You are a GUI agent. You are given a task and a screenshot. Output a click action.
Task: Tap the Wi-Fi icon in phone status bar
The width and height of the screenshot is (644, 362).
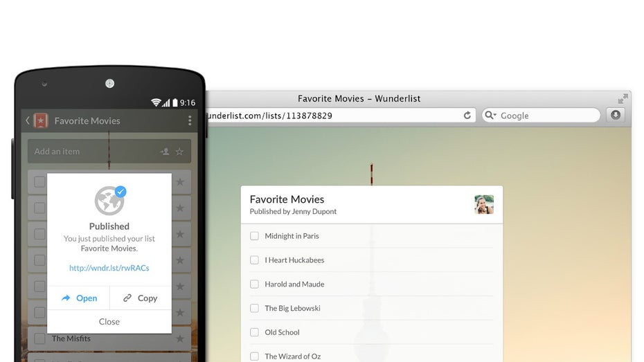pos(156,102)
